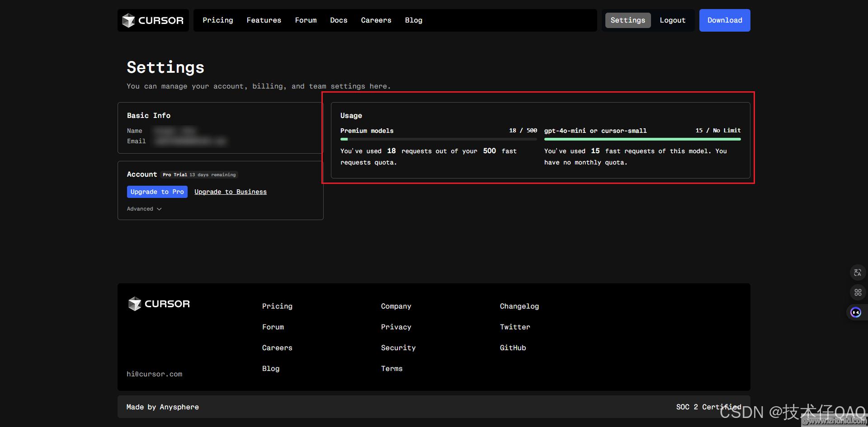Follow the Upgrade to Business link
Image resolution: width=868 pixels, height=427 pixels.
(x=231, y=192)
